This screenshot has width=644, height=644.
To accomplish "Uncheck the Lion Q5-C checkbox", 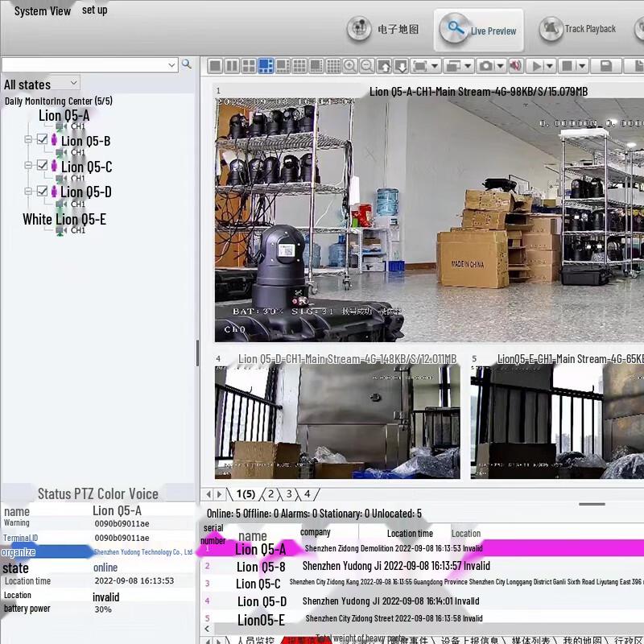I will point(43,165).
